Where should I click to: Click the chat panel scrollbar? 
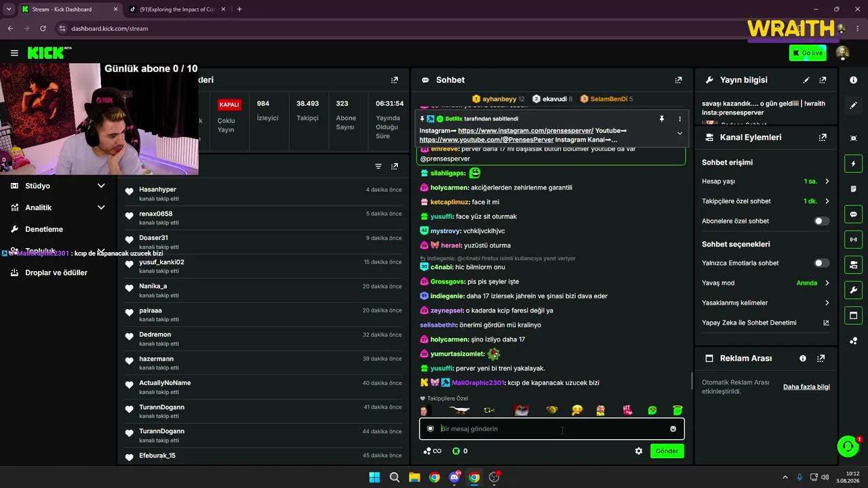click(691, 381)
